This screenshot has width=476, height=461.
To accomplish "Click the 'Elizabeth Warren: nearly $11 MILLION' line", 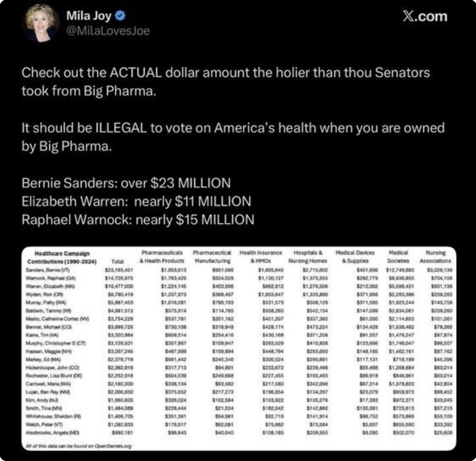I will click(136, 201).
